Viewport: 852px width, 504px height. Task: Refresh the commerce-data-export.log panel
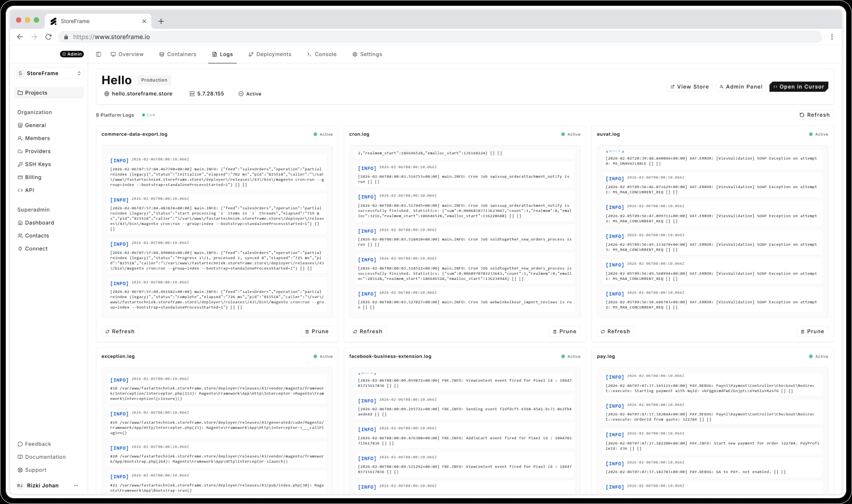120,331
